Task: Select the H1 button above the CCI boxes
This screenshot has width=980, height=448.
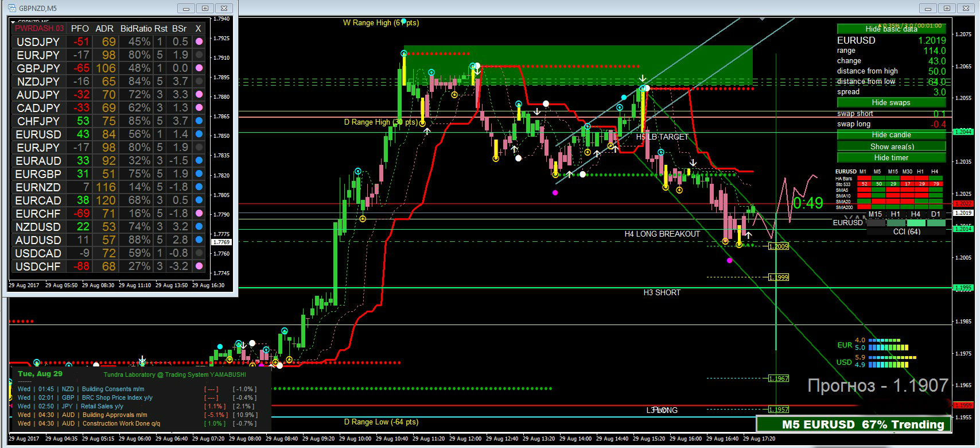Action: [896, 214]
